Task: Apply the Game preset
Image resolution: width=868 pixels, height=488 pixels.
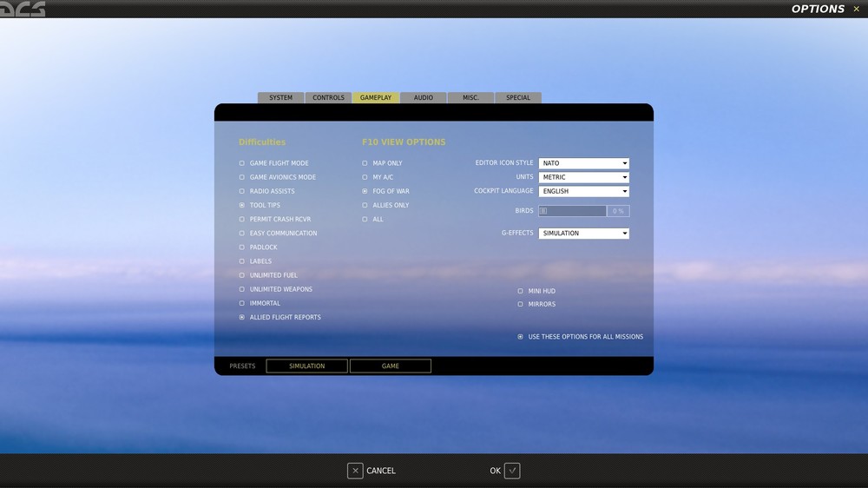Action: (x=391, y=366)
